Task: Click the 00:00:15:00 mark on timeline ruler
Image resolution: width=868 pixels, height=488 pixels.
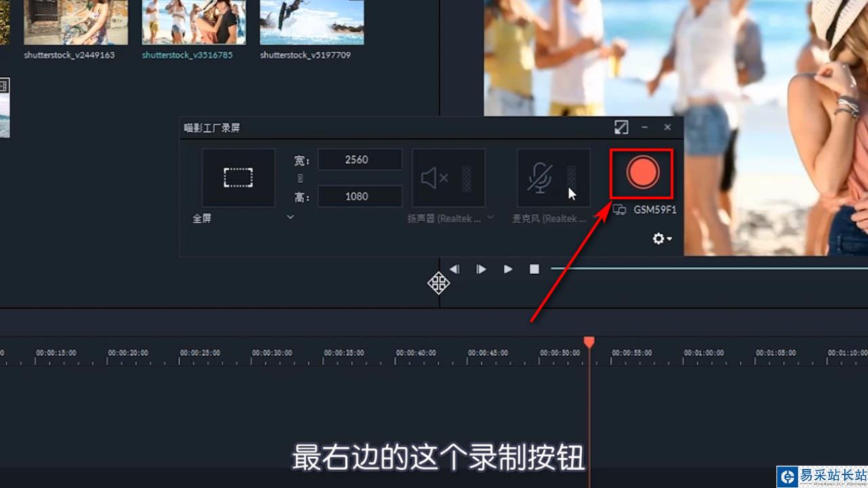Action: pos(56,353)
